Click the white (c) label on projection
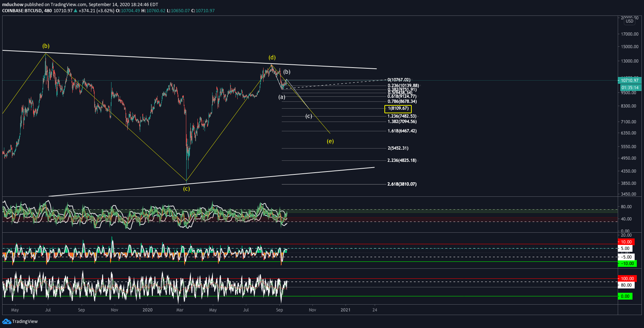The height and width of the screenshot is (328, 644). 309,116
